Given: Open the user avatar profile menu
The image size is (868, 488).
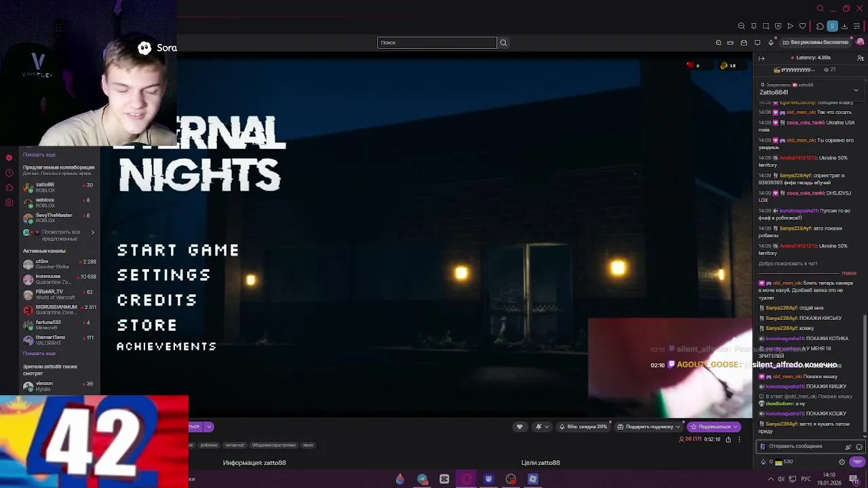Looking at the screenshot, I should pos(860,42).
